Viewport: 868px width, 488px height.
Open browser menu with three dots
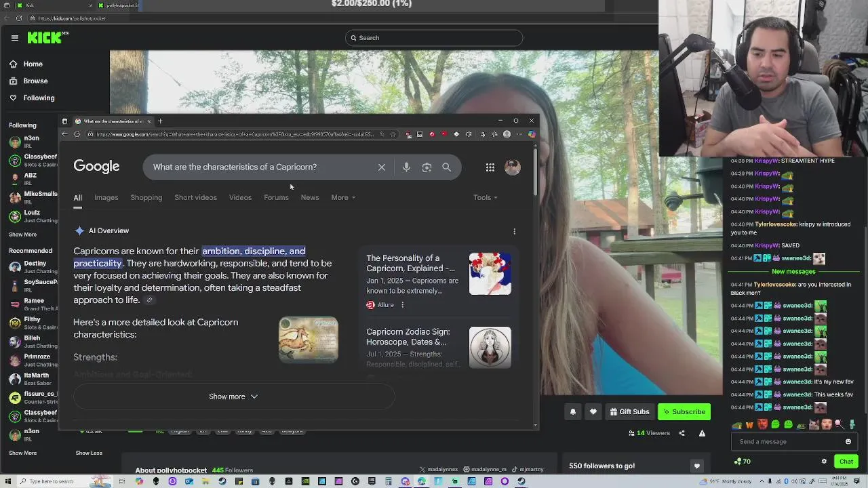pos(519,134)
